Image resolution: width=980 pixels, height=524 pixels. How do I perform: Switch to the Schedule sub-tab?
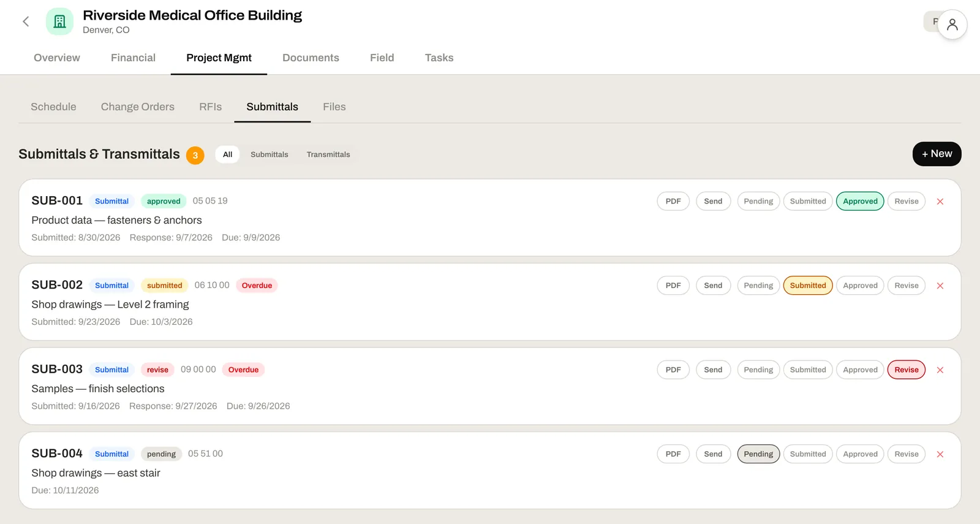[x=53, y=107]
